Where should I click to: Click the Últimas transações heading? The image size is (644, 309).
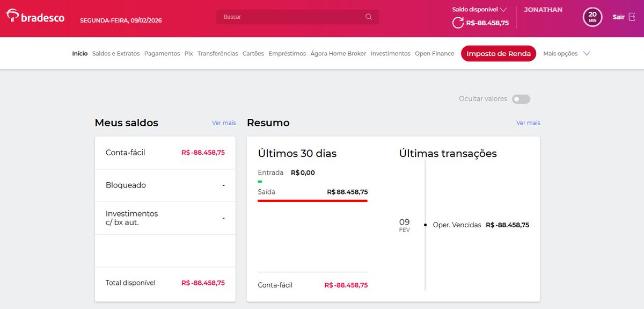[x=448, y=154]
